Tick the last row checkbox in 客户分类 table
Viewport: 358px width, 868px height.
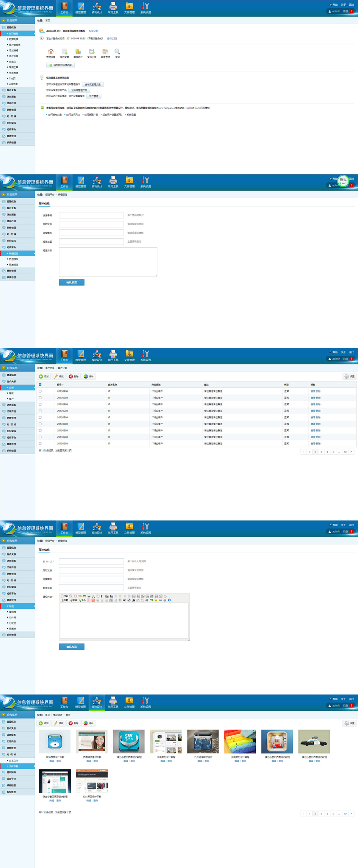click(40, 443)
